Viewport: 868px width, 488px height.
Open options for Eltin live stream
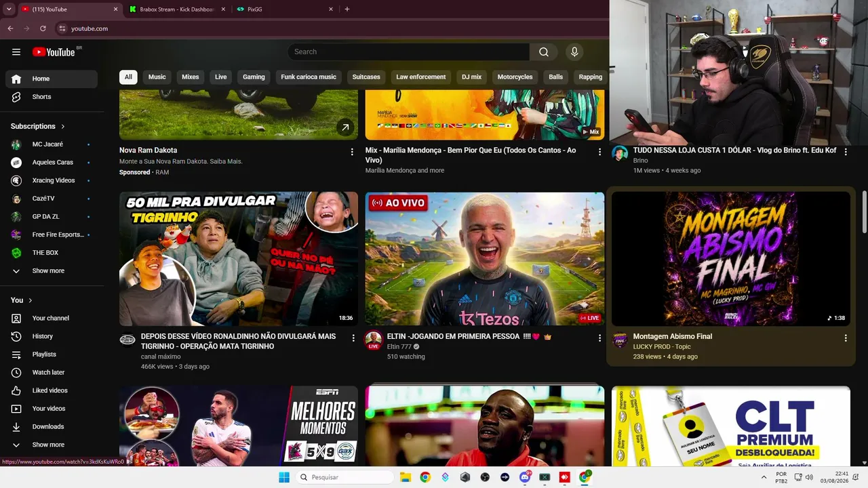pyautogui.click(x=599, y=338)
